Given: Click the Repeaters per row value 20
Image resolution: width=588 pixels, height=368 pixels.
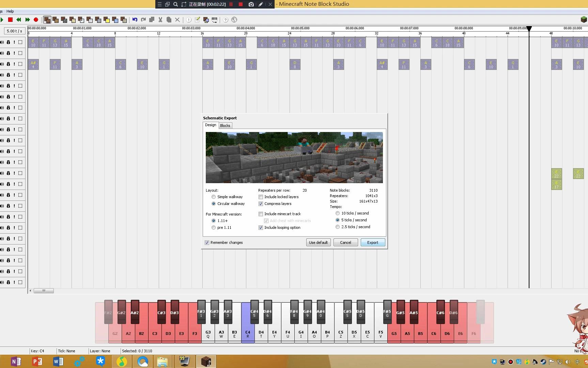Looking at the screenshot, I should tap(305, 190).
